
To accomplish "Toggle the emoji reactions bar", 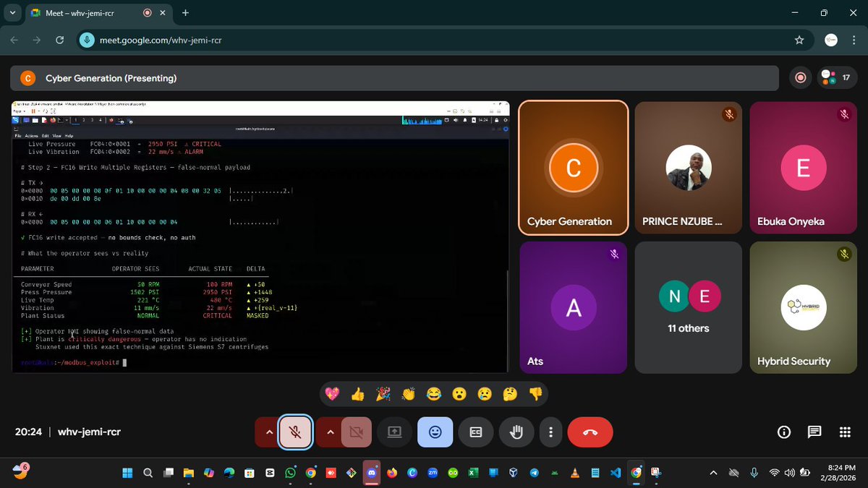I will click(435, 432).
